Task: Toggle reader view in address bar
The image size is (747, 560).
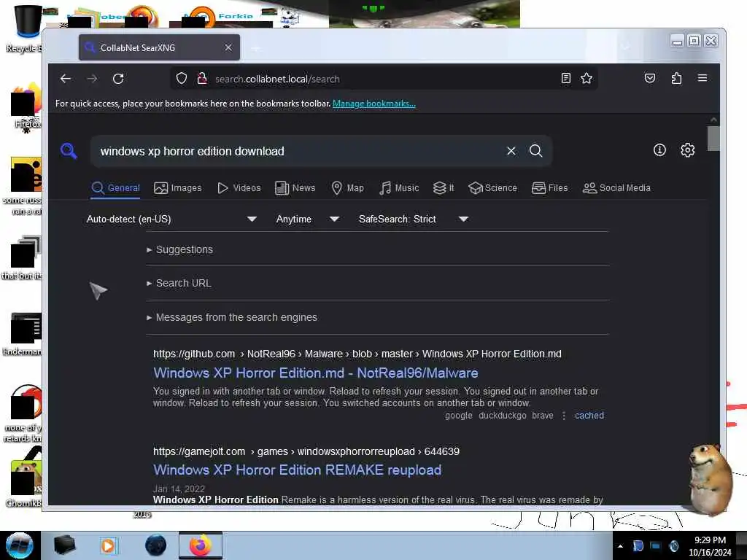Action: [565, 78]
